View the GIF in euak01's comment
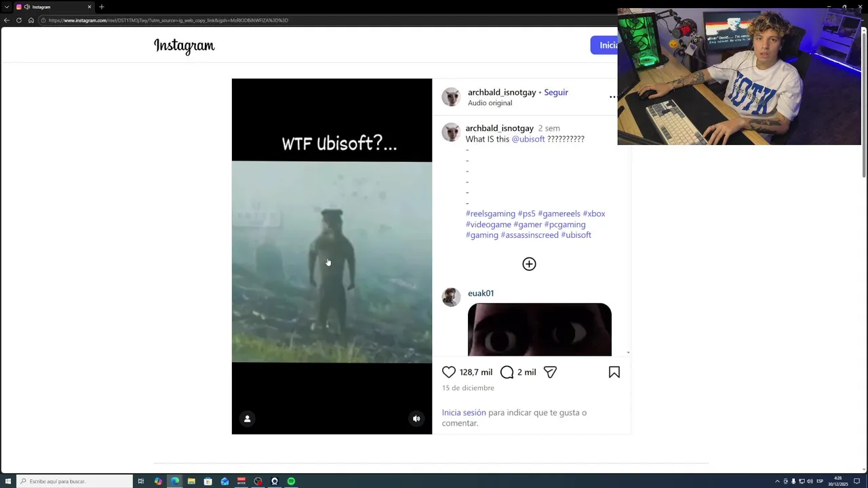Viewport: 868px width, 488px height. pyautogui.click(x=540, y=329)
